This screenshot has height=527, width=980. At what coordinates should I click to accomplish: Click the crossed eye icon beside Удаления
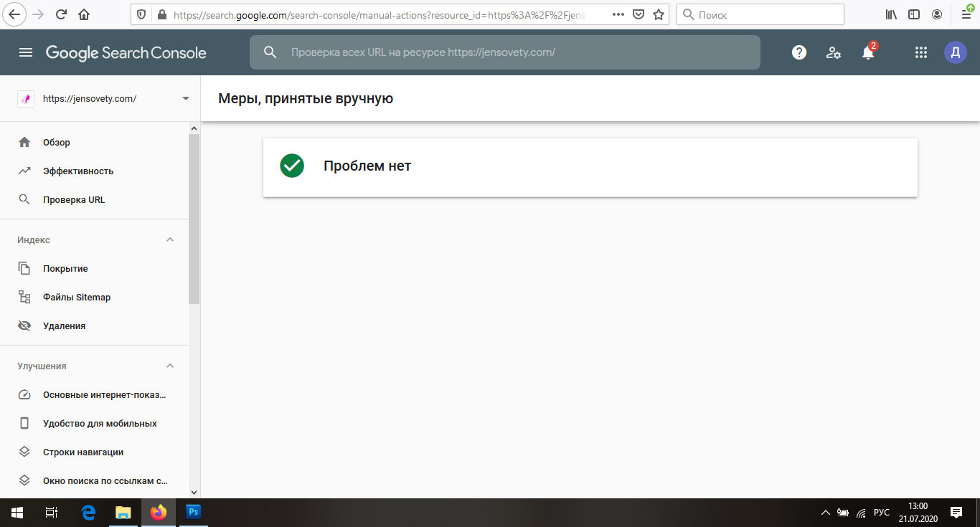tap(24, 326)
